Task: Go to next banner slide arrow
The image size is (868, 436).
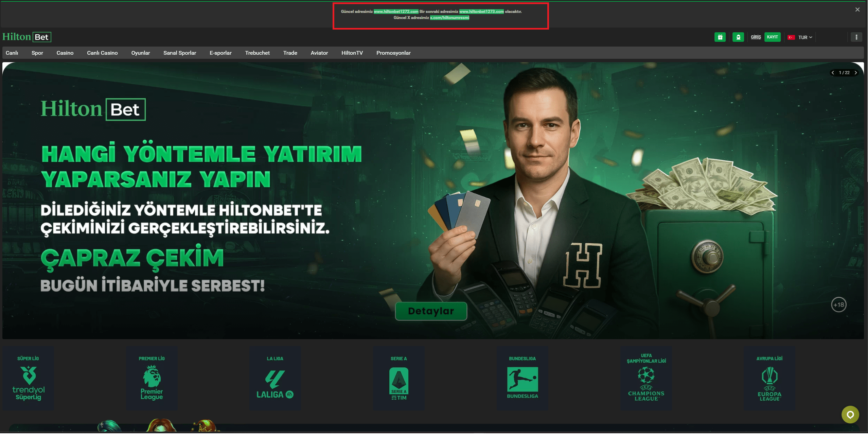Action: 856,73
